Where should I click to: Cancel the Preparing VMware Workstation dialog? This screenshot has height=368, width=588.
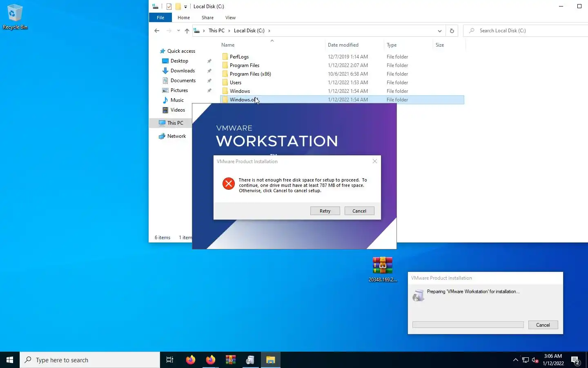[543, 325]
